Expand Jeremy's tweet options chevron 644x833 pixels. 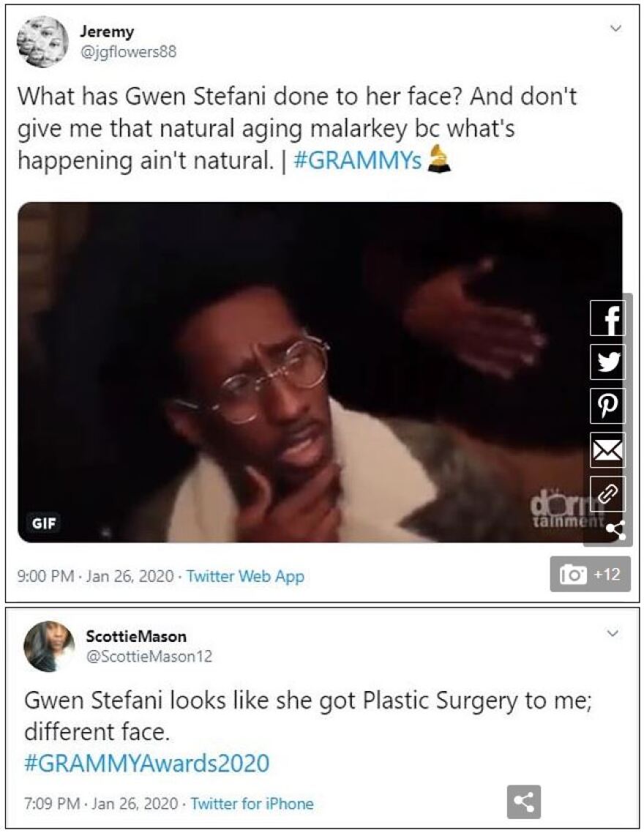616,29
